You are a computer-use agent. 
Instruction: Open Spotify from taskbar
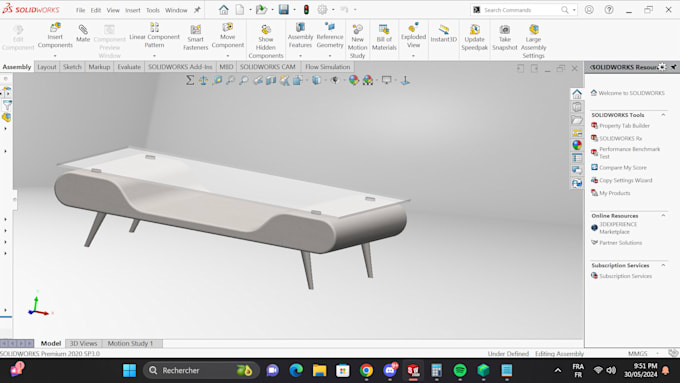pos(460,370)
